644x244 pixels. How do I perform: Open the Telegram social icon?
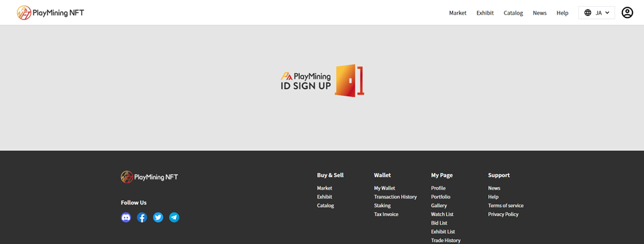pyautogui.click(x=174, y=217)
